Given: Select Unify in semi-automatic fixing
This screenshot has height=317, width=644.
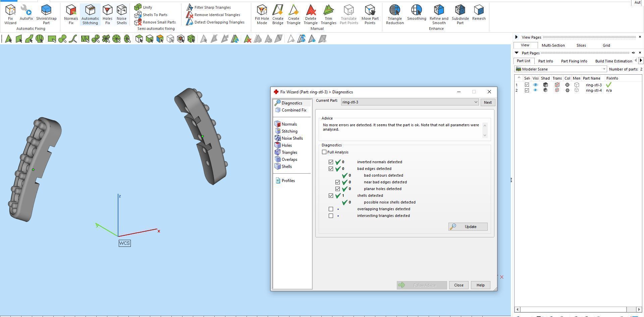Looking at the screenshot, I should click(143, 7).
